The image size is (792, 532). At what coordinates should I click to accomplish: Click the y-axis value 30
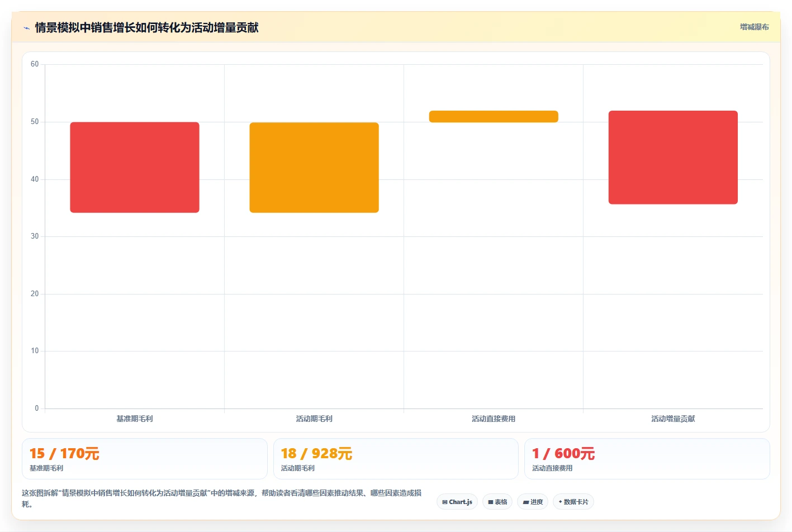pyautogui.click(x=35, y=236)
